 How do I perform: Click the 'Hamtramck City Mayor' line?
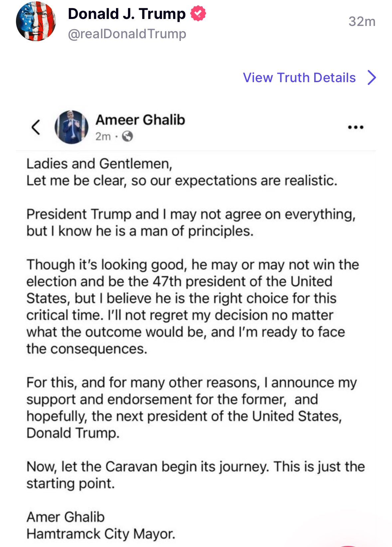click(101, 534)
